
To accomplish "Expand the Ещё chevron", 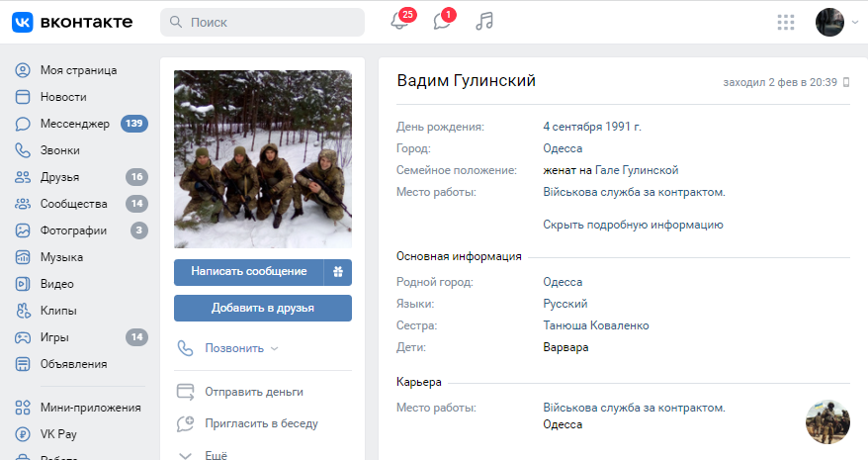I will point(185,456).
